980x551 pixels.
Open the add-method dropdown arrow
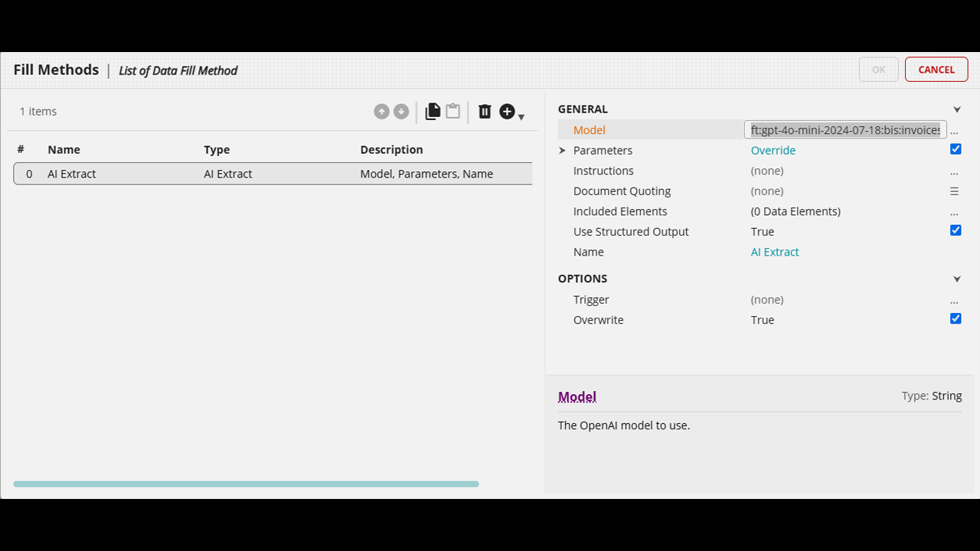pyautogui.click(x=521, y=117)
